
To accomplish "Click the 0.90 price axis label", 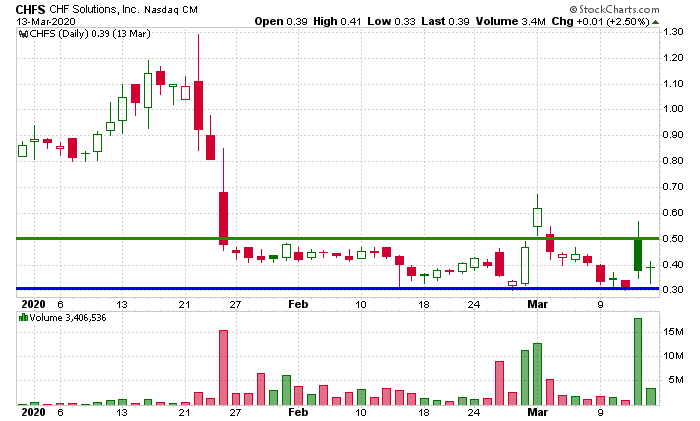I will [x=673, y=135].
